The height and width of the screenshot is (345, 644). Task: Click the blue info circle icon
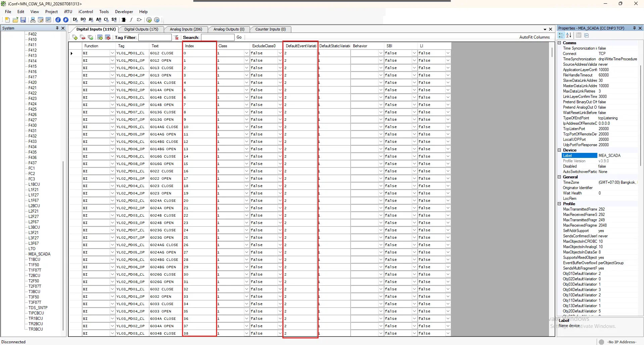point(58,20)
